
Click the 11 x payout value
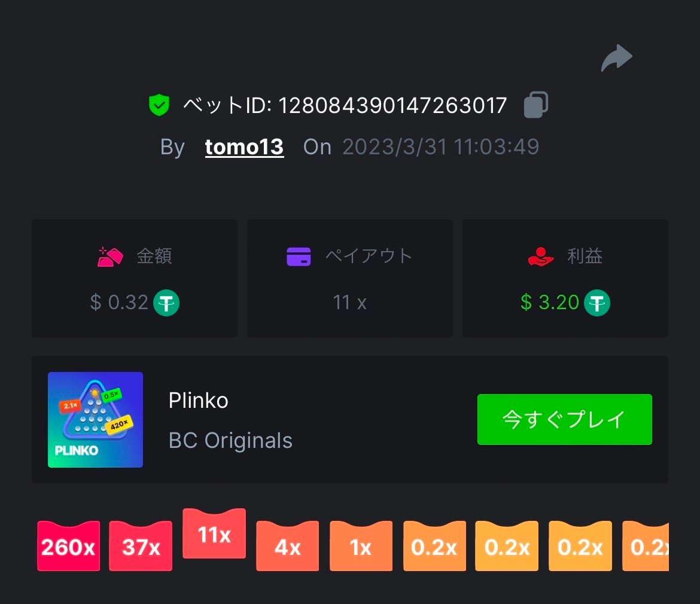coord(349,303)
